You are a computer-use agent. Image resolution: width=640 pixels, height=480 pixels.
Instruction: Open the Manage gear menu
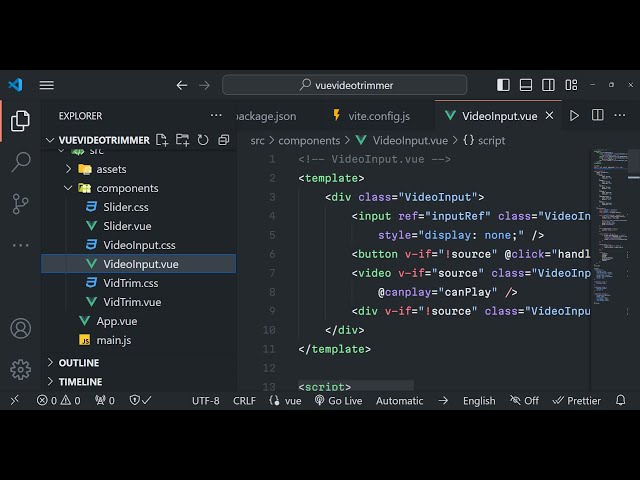pos(20,369)
